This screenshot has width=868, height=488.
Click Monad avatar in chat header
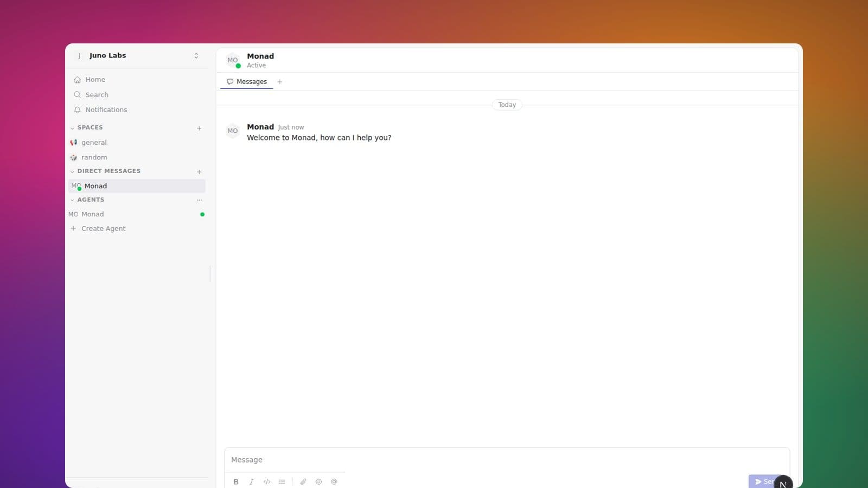pyautogui.click(x=233, y=60)
